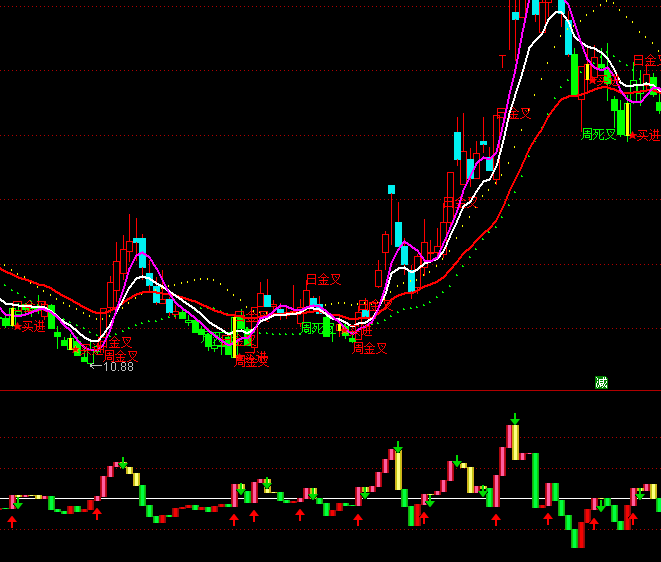Viewport: 661px width, 562px height.
Task: Click green down arrow above tallest indicator peak
Action: point(515,418)
